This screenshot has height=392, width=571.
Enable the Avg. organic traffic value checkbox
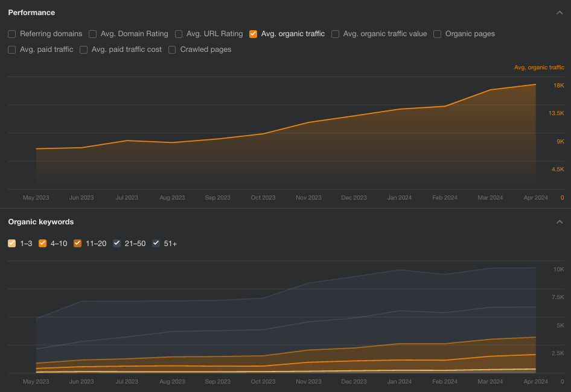pos(336,34)
